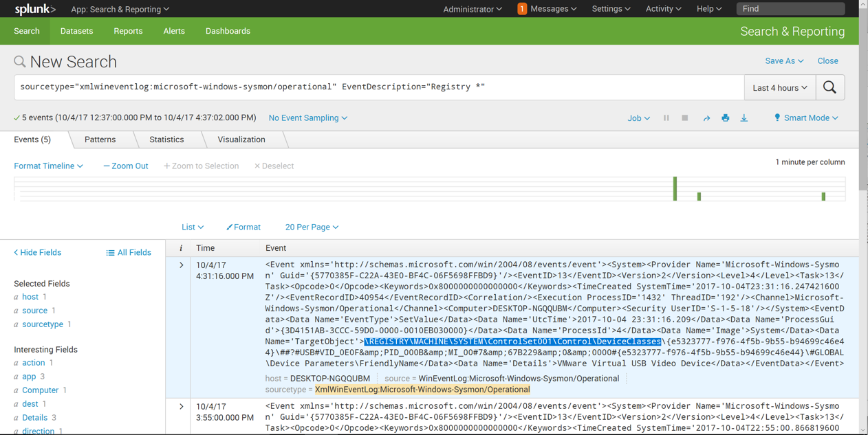Click the highlighted sourcetype value
Image resolution: width=868 pixels, height=435 pixels.
[422, 390]
